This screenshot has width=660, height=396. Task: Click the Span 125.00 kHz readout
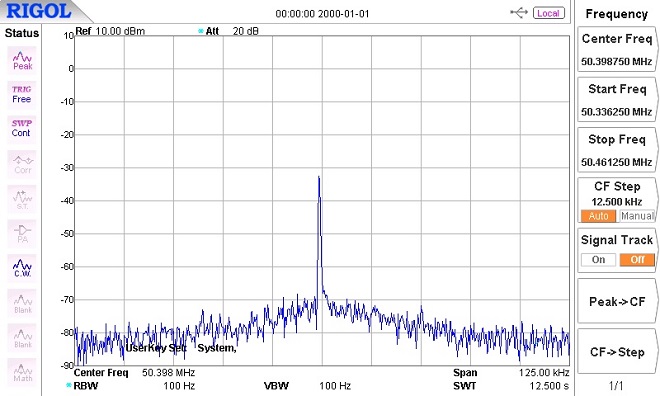point(511,372)
